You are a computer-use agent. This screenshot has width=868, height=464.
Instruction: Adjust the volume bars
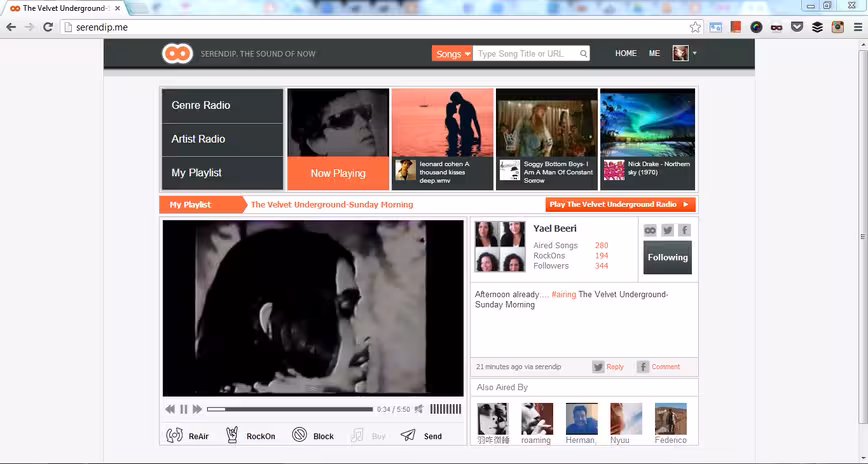(x=446, y=409)
